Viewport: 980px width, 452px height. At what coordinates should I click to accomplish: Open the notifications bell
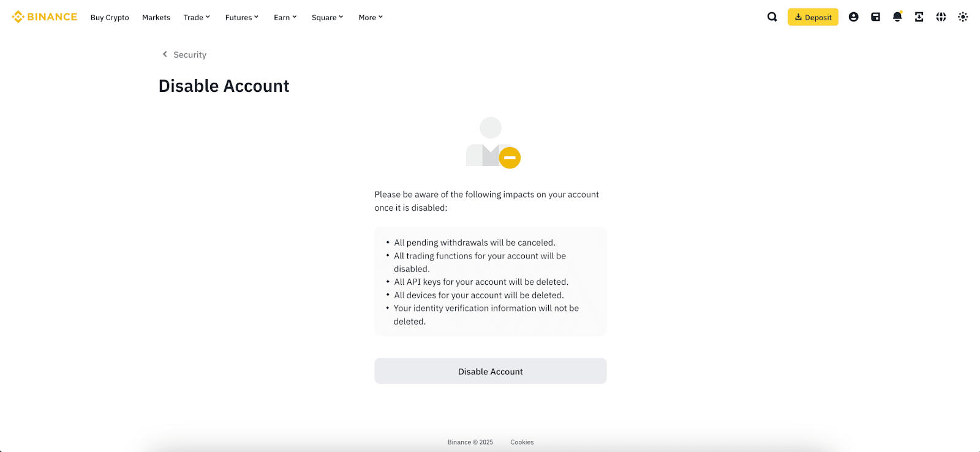tap(897, 17)
